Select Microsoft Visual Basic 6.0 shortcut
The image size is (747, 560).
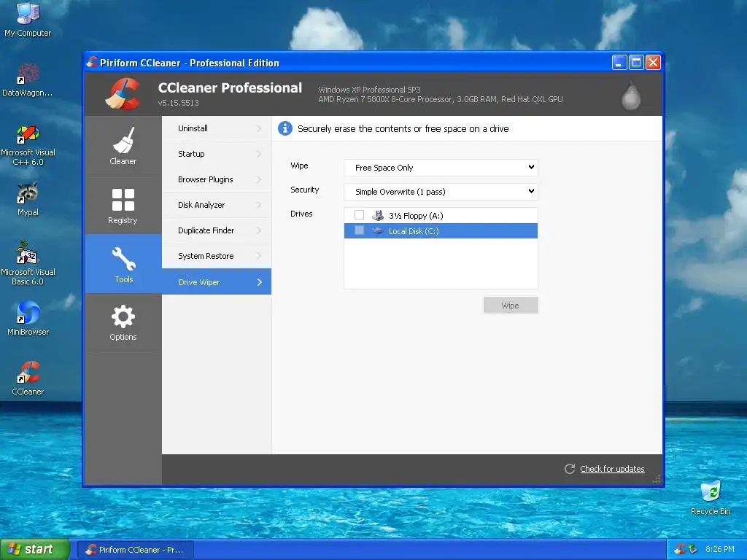click(x=28, y=263)
